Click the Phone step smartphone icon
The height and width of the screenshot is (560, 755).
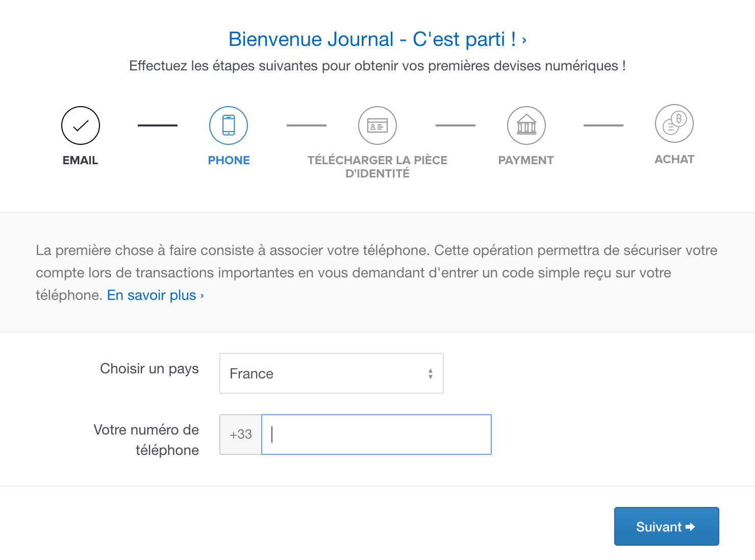[229, 125]
